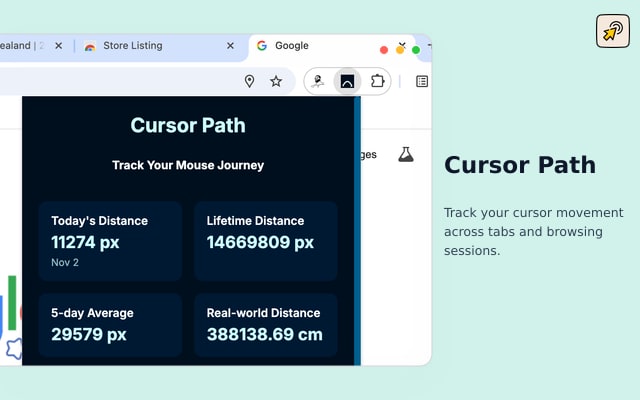640x400 pixels.
Task: Close the leftmost partially visible tab
Action: click(58, 46)
